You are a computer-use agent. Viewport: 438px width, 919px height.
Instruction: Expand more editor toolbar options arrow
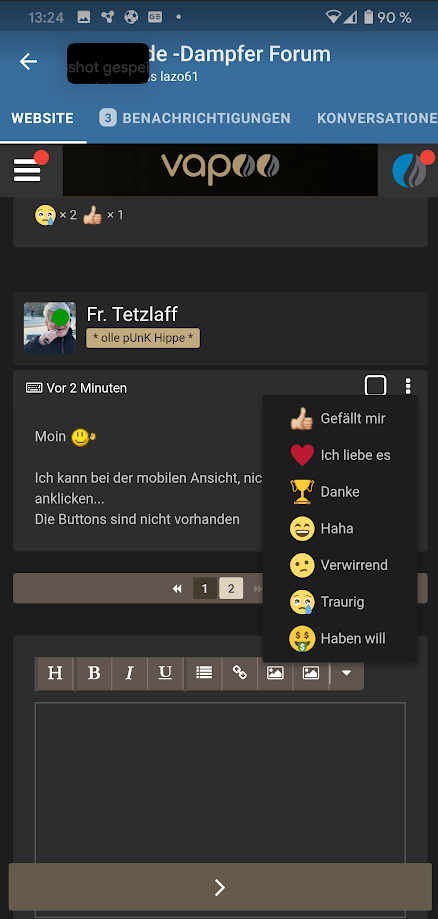tap(347, 673)
